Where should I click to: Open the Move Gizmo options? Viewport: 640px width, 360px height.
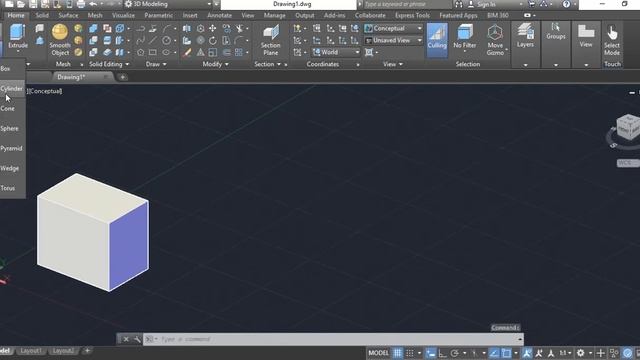click(x=495, y=40)
